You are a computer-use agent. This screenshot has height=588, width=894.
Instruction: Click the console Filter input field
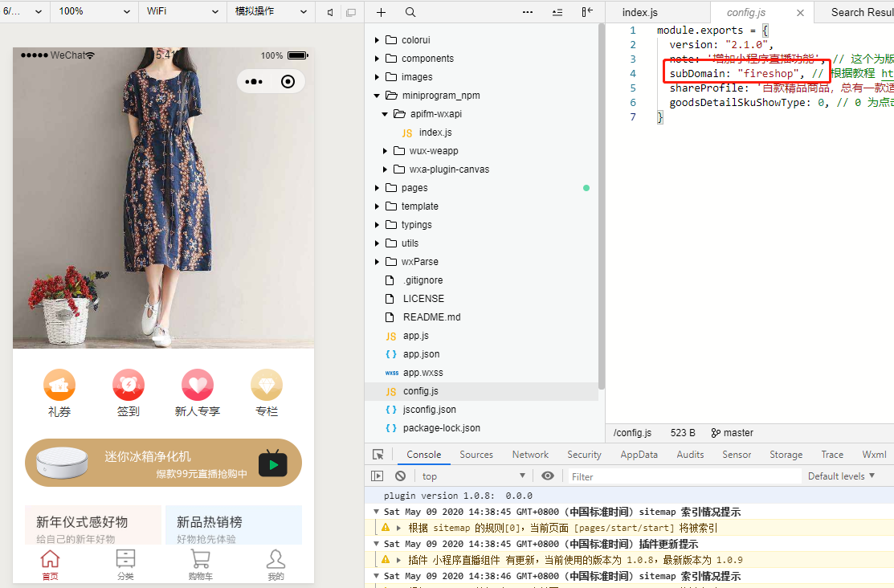(683, 476)
